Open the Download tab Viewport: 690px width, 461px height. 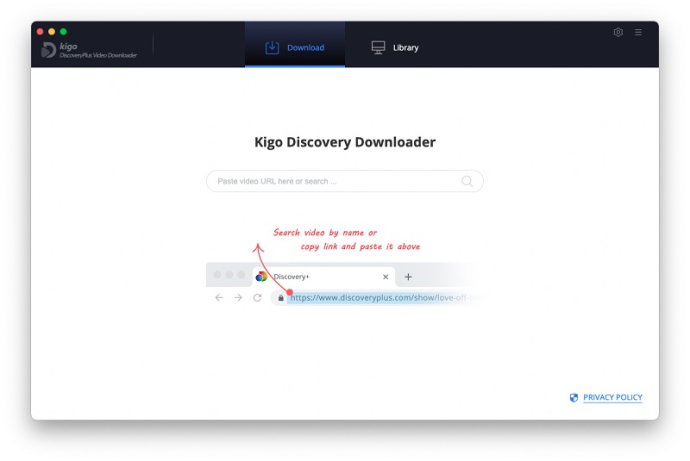(x=295, y=45)
